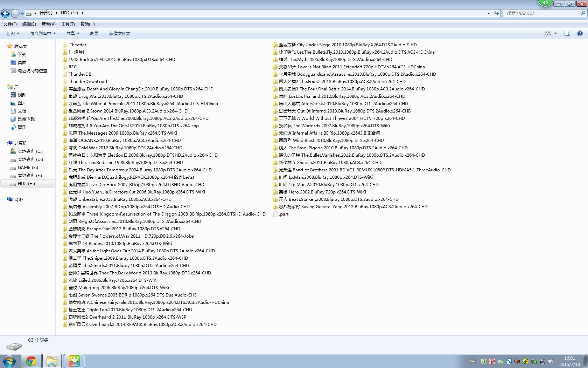
Task: Open the 图片 library
Action: (x=22, y=103)
